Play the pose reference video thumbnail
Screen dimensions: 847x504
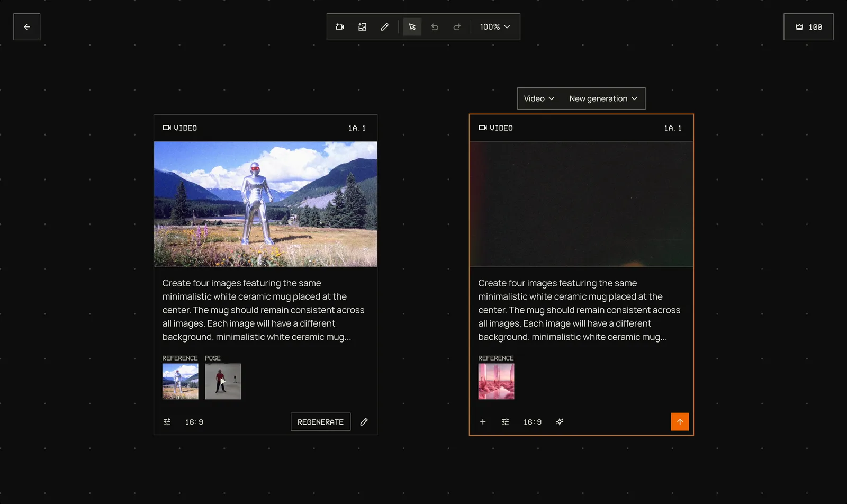(x=223, y=381)
